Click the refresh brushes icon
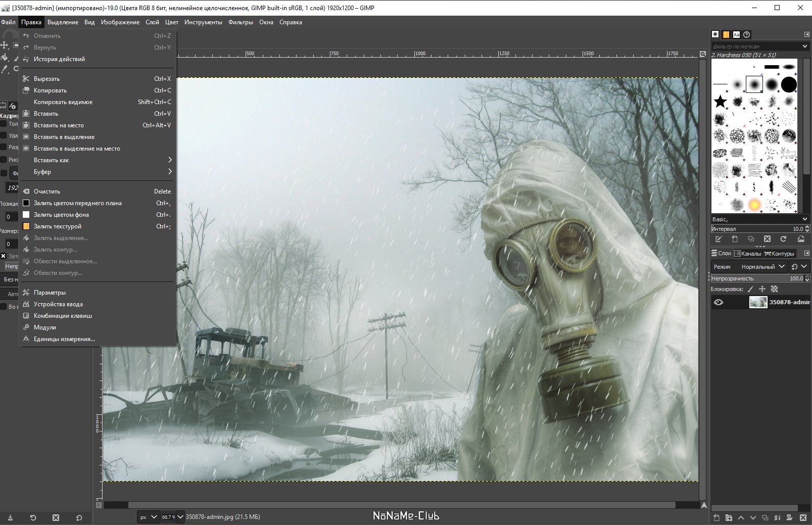 783,239
